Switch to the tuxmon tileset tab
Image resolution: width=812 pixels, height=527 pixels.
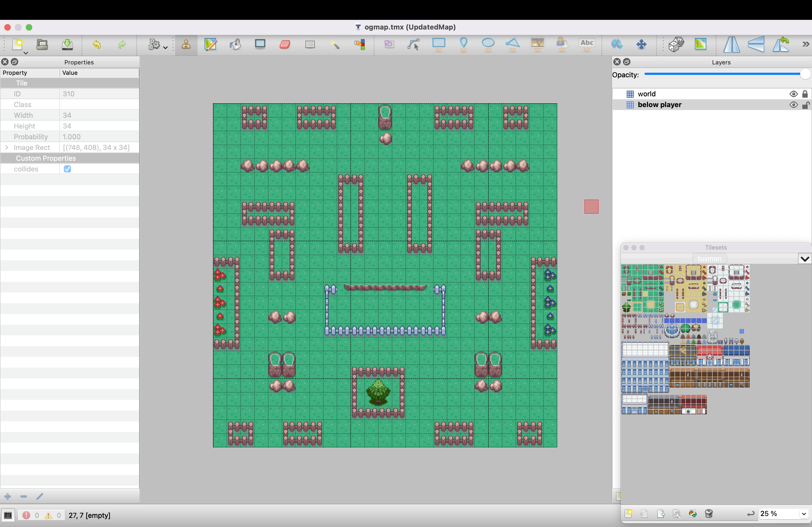709,259
